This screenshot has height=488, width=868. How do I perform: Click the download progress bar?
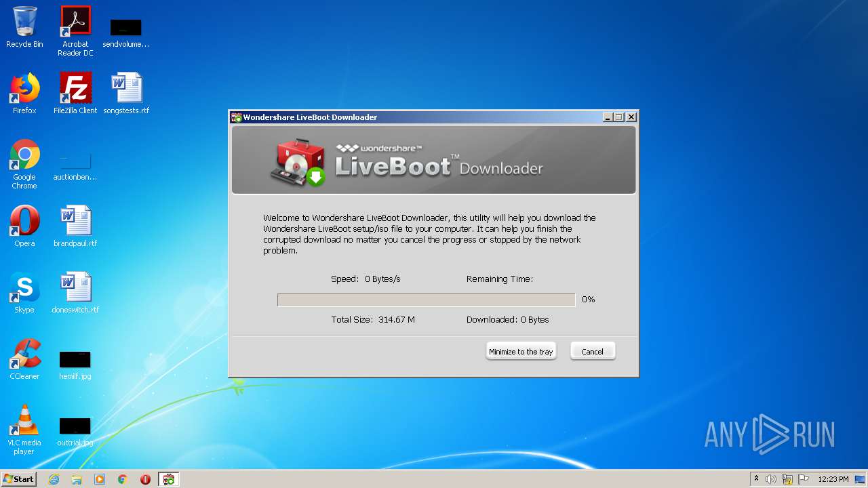(x=426, y=300)
